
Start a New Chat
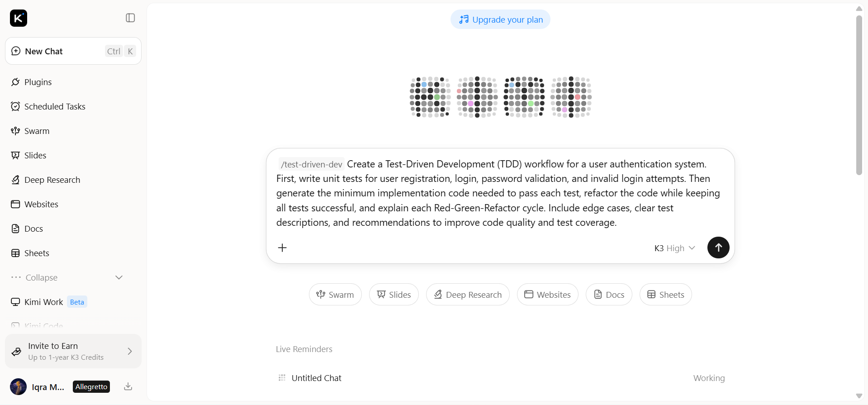[73, 51]
